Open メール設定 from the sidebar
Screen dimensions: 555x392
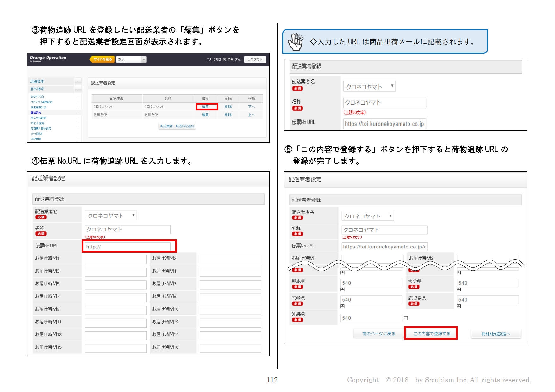(37, 134)
